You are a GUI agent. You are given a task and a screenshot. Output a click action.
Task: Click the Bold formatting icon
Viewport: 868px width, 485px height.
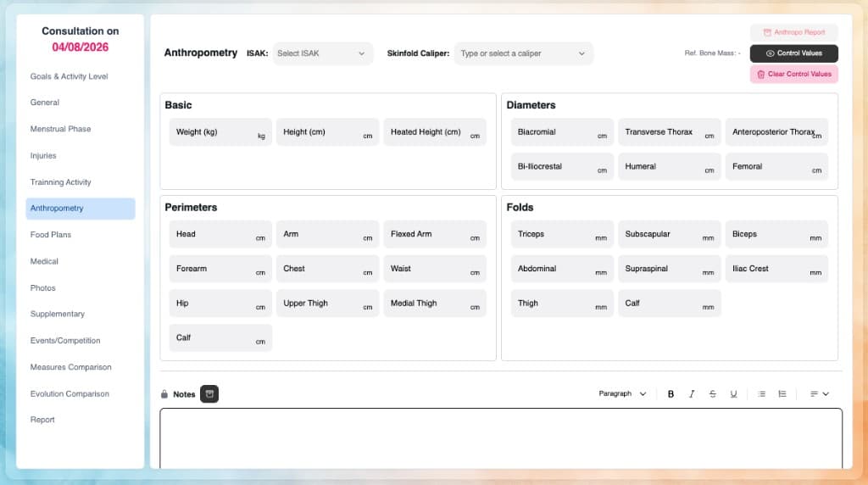tap(670, 393)
